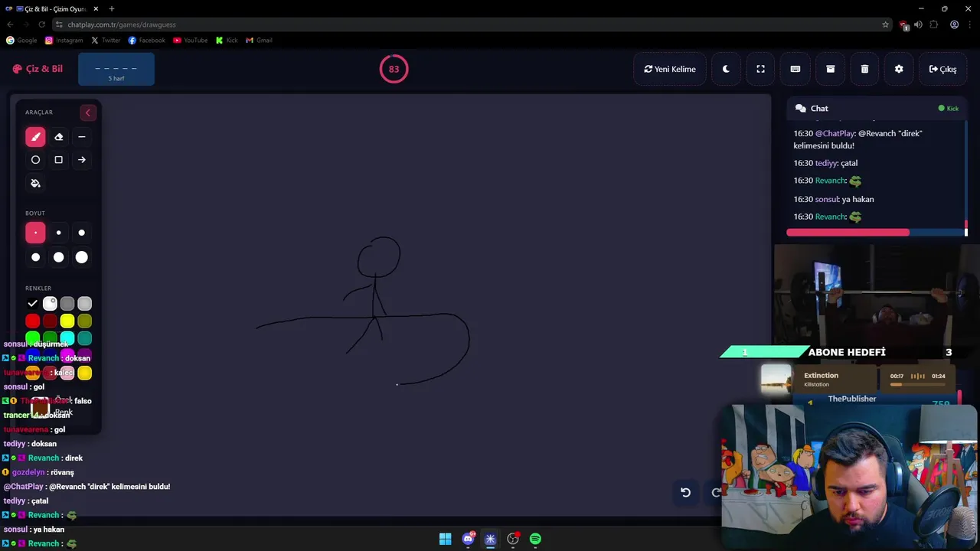Enter fullscreen mode
980x551 pixels.
click(760, 69)
